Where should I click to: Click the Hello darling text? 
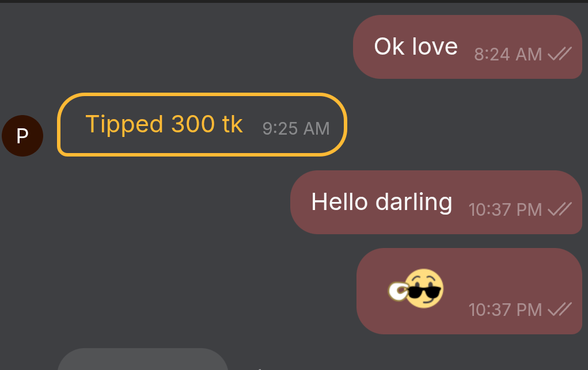[x=382, y=202]
